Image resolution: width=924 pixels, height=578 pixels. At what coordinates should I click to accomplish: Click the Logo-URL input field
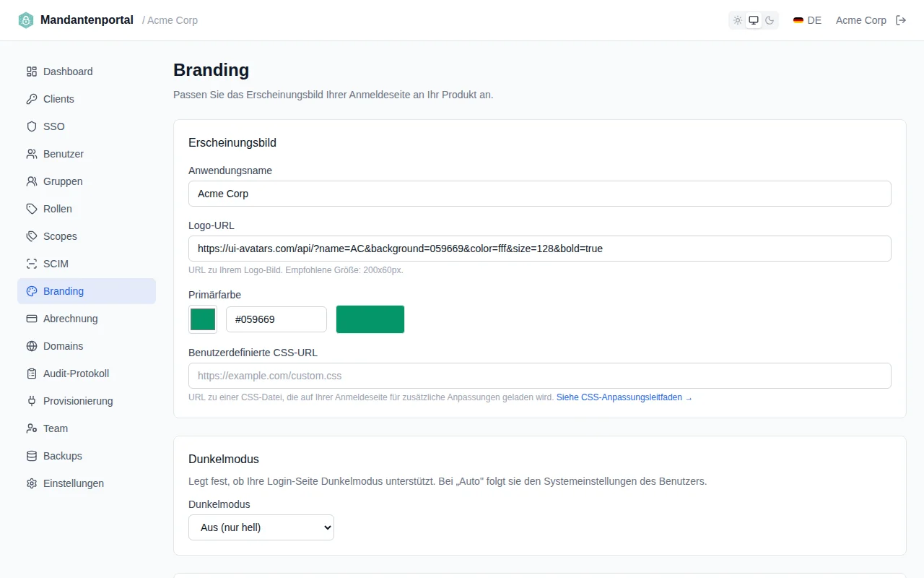(x=540, y=249)
